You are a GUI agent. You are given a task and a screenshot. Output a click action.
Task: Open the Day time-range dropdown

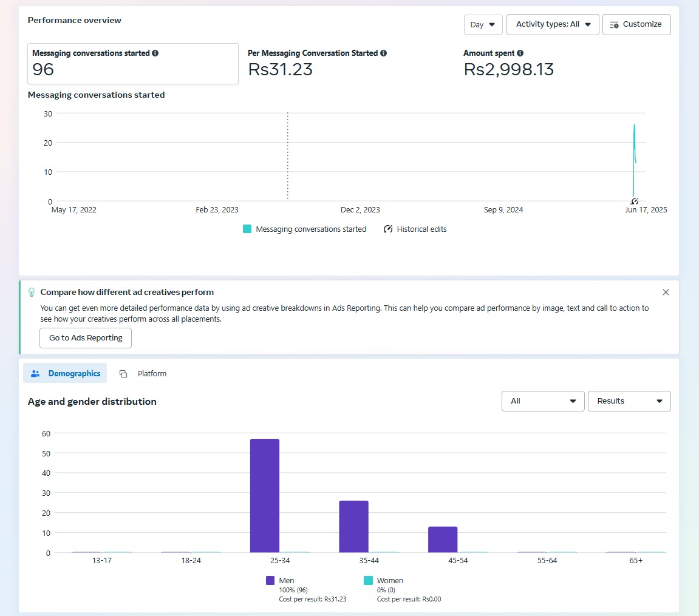483,25
